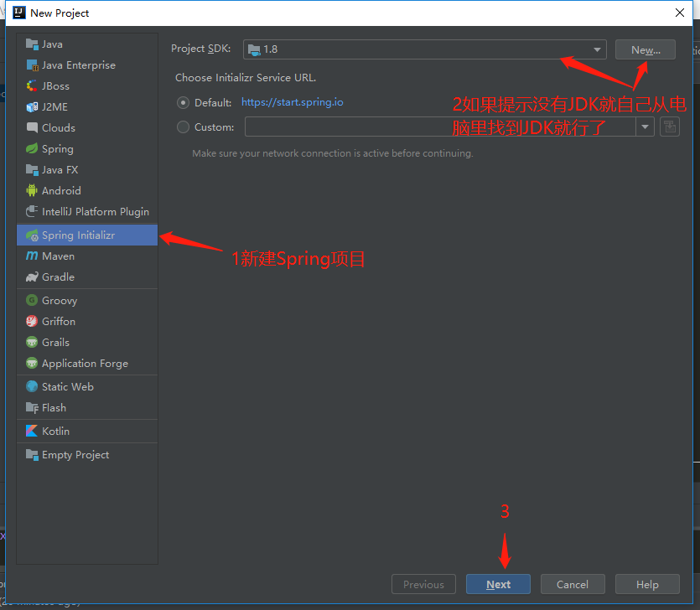Viewport: 700px width, 610px height.
Task: Choose Kotlin project type label
Action: click(56, 431)
